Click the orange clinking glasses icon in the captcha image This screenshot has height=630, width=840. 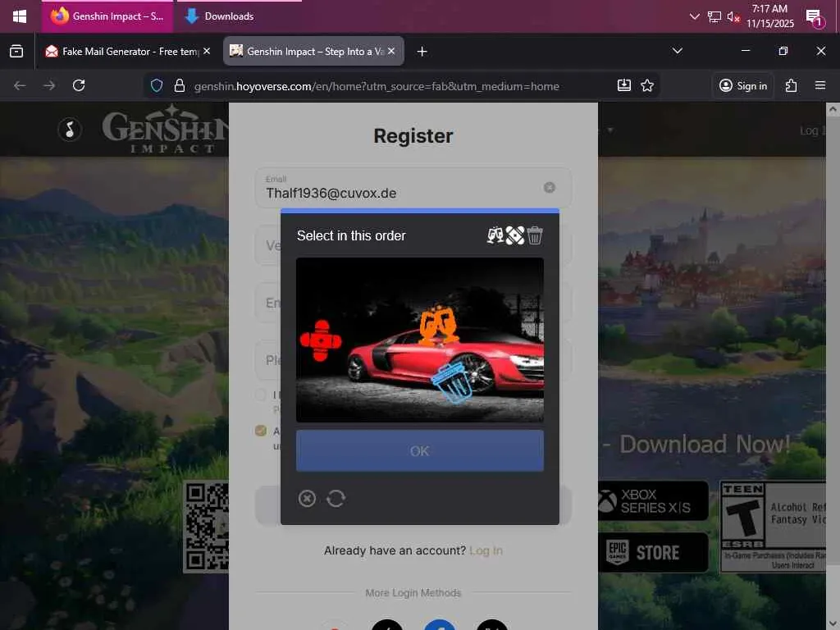pyautogui.click(x=438, y=325)
